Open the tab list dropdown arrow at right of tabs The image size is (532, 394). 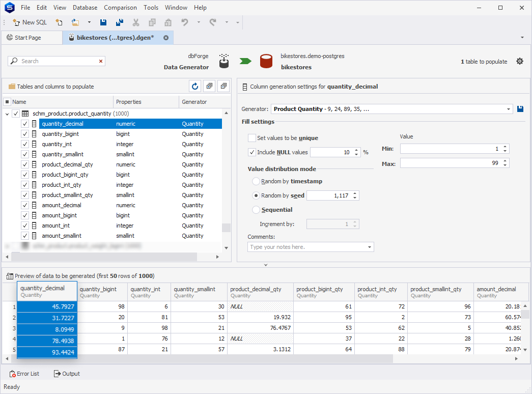(x=522, y=38)
